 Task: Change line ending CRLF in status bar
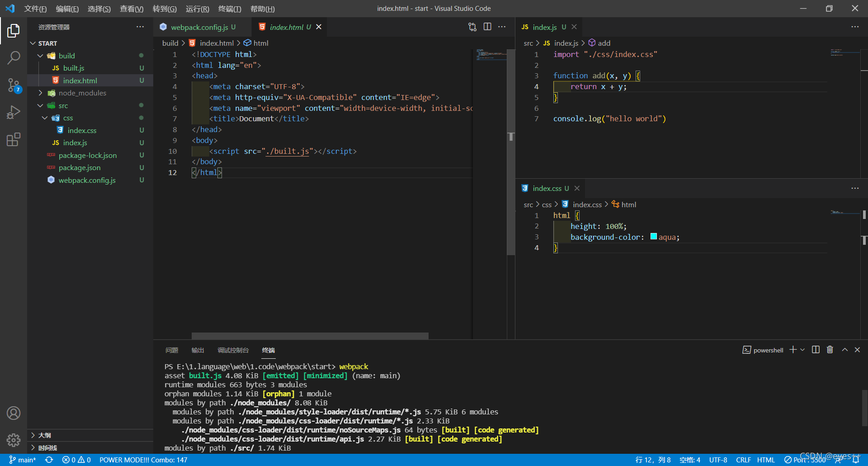pos(743,460)
